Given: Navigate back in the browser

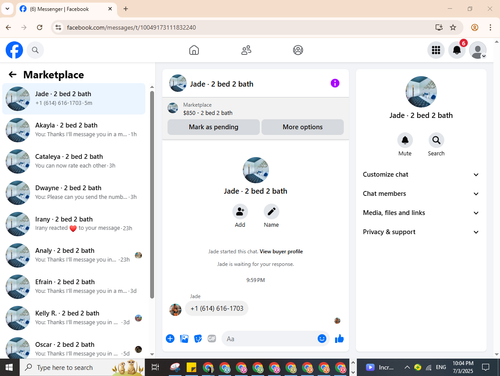Looking at the screenshot, I should pyautogui.click(x=9, y=27).
